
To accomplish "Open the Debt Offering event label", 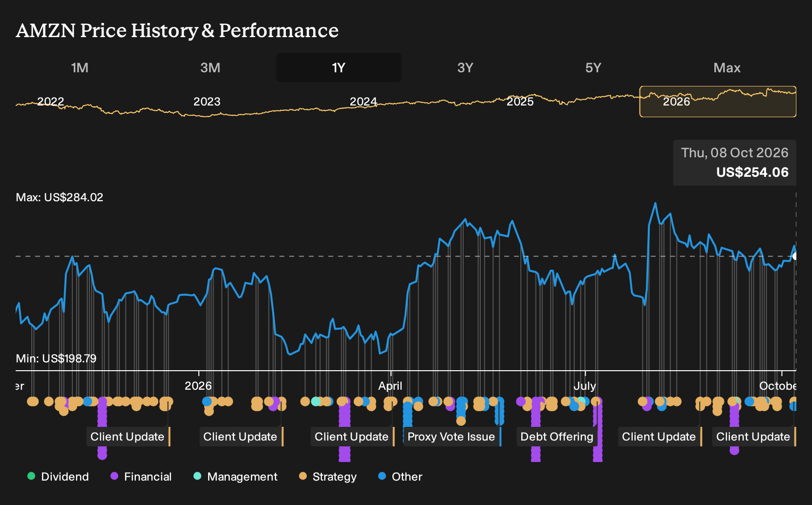I will coord(557,437).
